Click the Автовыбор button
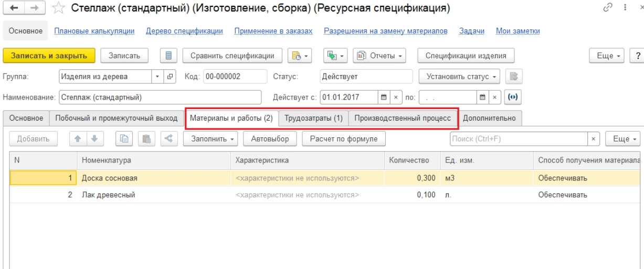 coord(270,139)
